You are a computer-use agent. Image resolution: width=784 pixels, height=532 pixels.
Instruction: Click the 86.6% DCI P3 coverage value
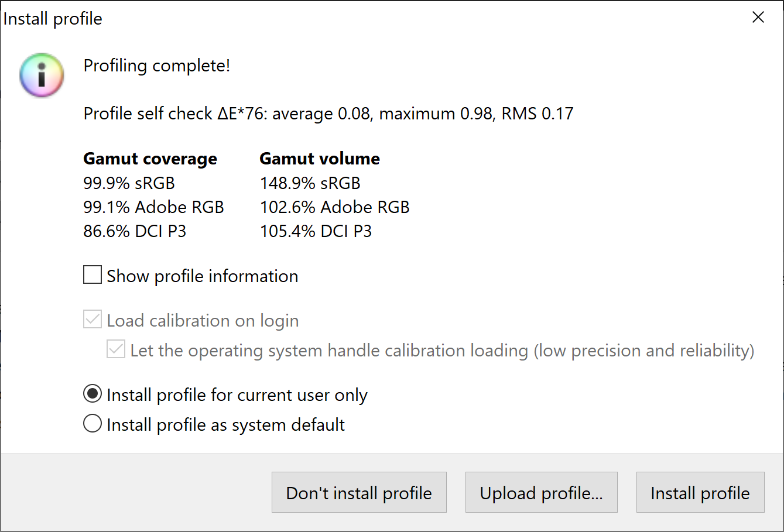click(135, 231)
